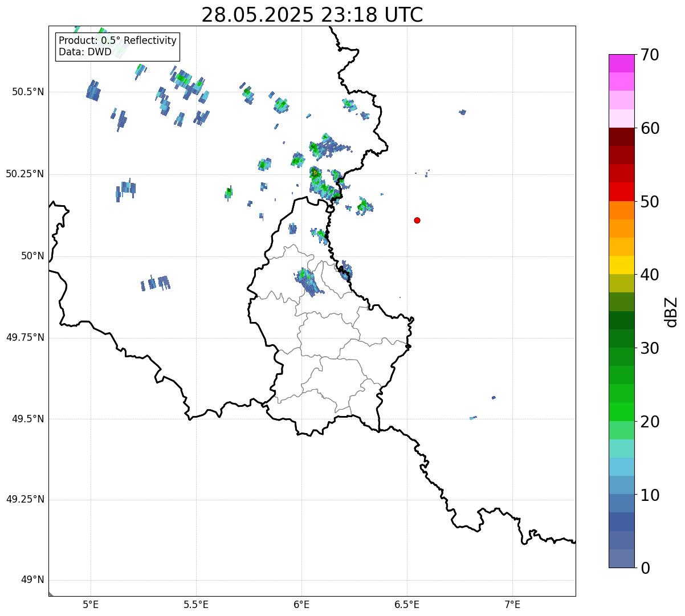
Task: Click the 6°E longitude label
Action: tap(301, 604)
